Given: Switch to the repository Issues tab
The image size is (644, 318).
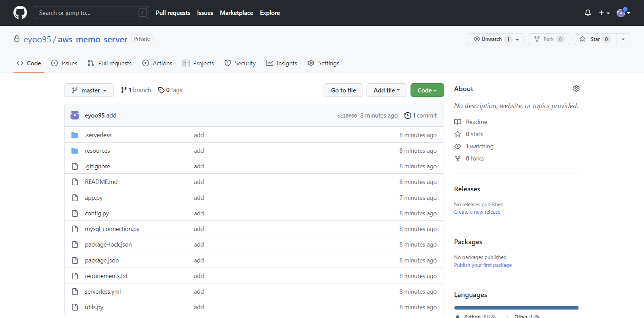Looking at the screenshot, I should coord(64,63).
